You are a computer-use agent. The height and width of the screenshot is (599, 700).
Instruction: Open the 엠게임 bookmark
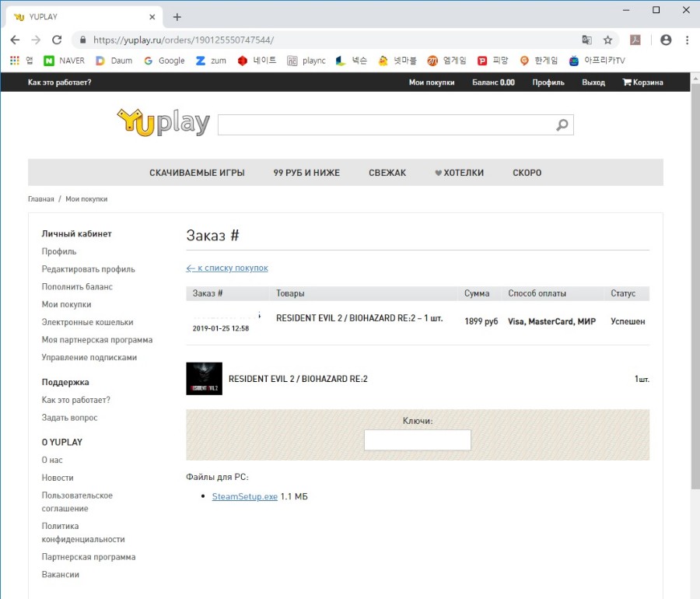(446, 60)
